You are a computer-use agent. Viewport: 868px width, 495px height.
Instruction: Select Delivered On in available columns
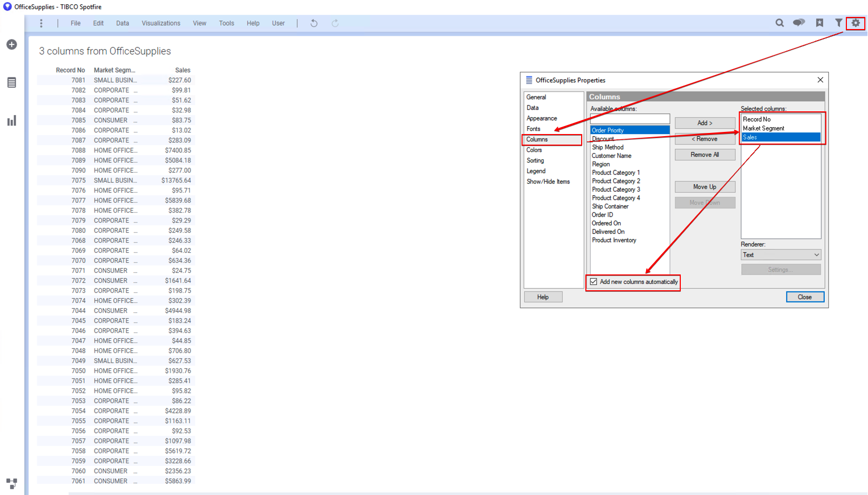(608, 232)
